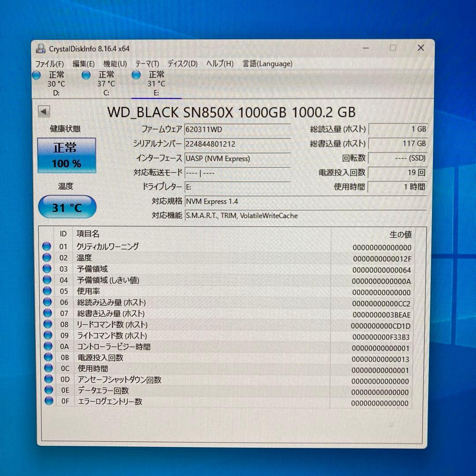Click the blue indicator beside クリティカルワーニング
Screen dimensions: 476x476
pos(47,246)
